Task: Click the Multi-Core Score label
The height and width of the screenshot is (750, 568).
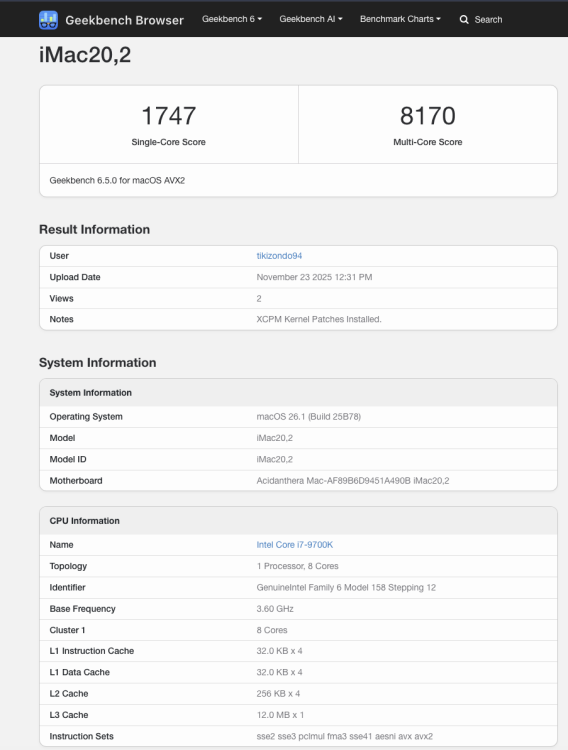Action: pyautogui.click(x=428, y=142)
